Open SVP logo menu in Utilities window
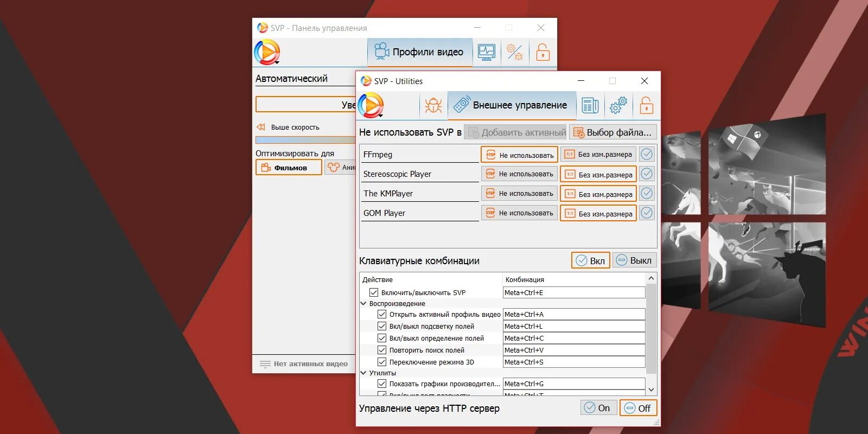Viewport: 868px width, 434px height. 371,105
